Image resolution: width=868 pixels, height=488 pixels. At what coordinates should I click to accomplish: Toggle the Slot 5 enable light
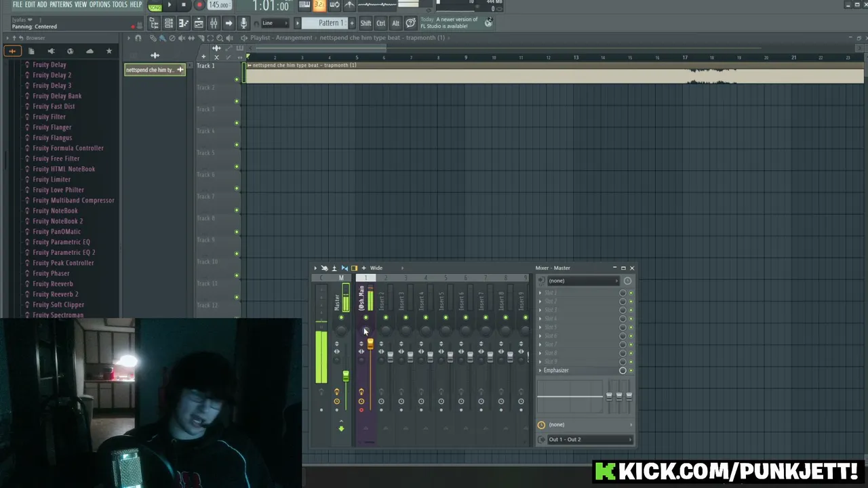(630, 327)
